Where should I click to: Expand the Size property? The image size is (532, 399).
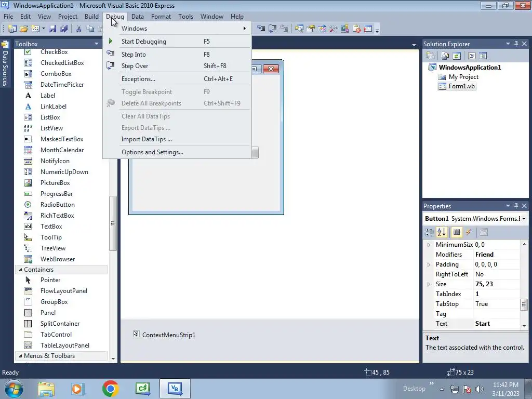click(429, 284)
